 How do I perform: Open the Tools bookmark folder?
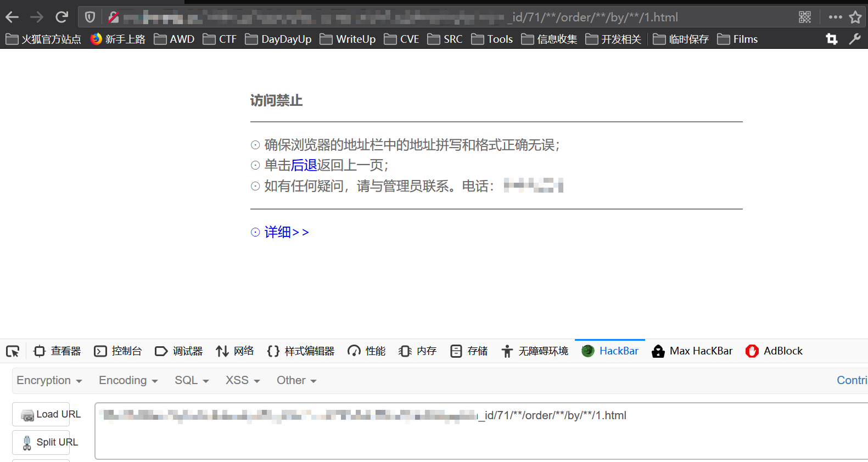492,39
